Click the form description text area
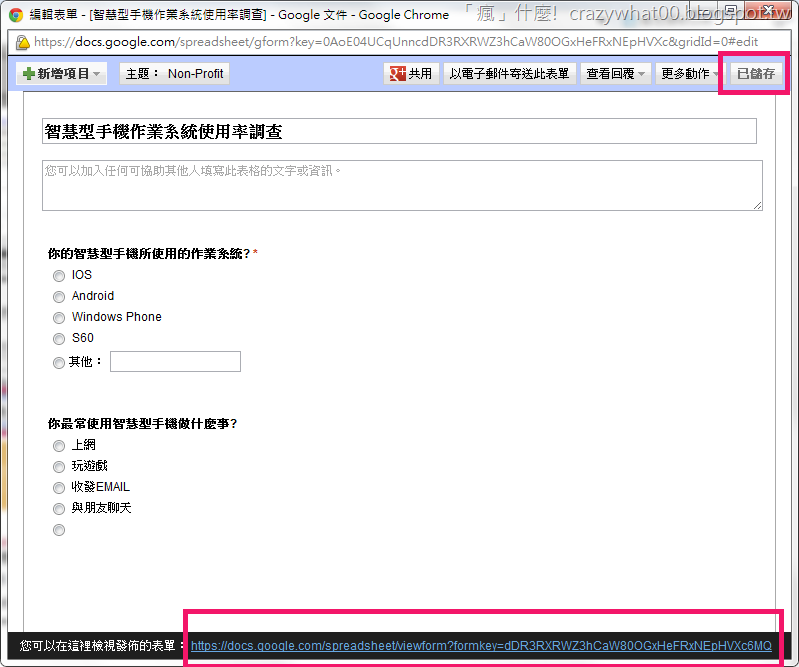The image size is (799, 667). [402, 185]
